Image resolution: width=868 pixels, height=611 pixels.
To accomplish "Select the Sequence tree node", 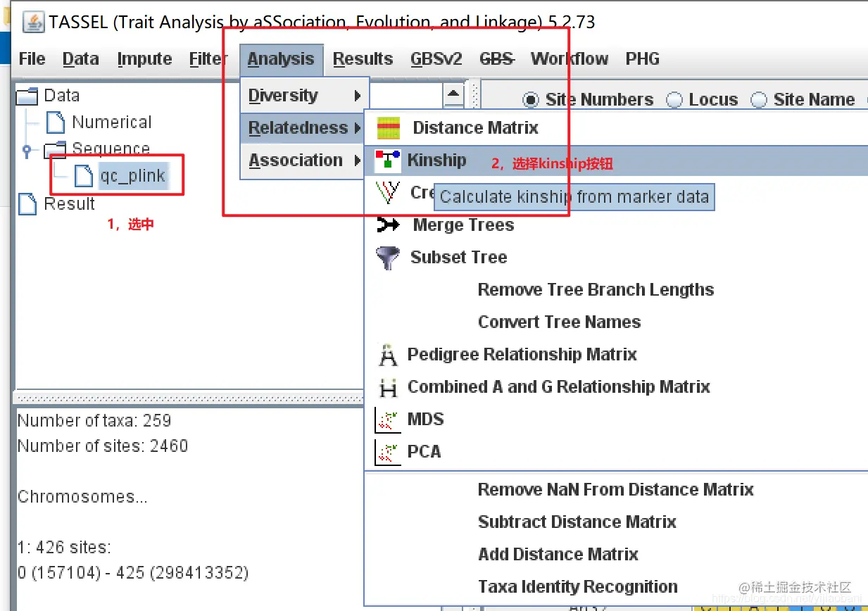I will tap(111, 149).
